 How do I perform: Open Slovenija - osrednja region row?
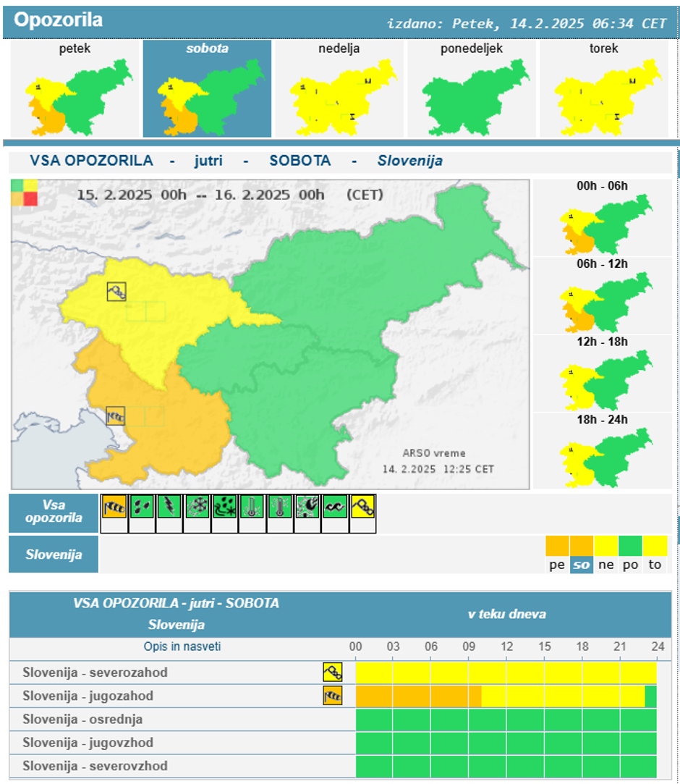(x=82, y=720)
